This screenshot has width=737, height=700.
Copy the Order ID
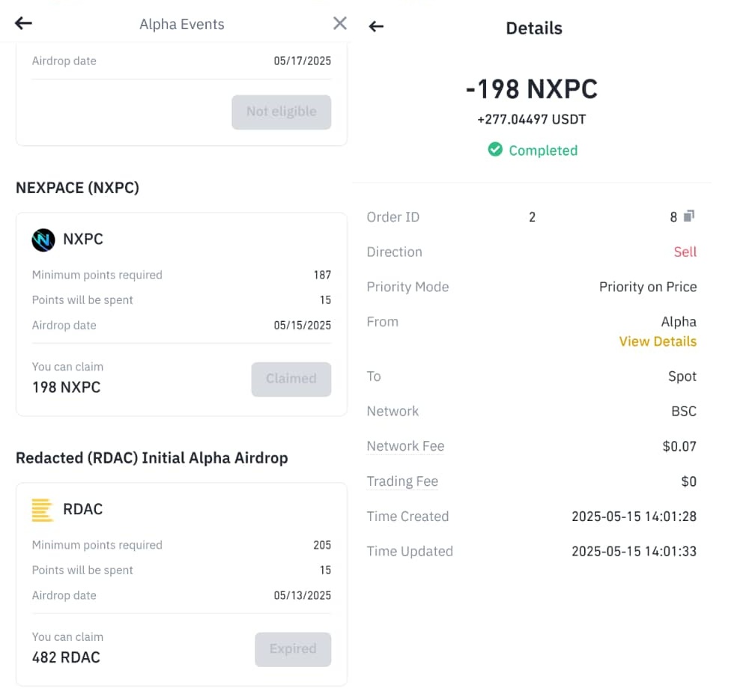pos(688,216)
